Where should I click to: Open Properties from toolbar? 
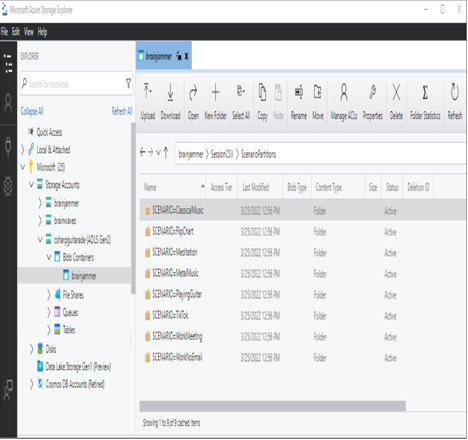[x=373, y=102]
